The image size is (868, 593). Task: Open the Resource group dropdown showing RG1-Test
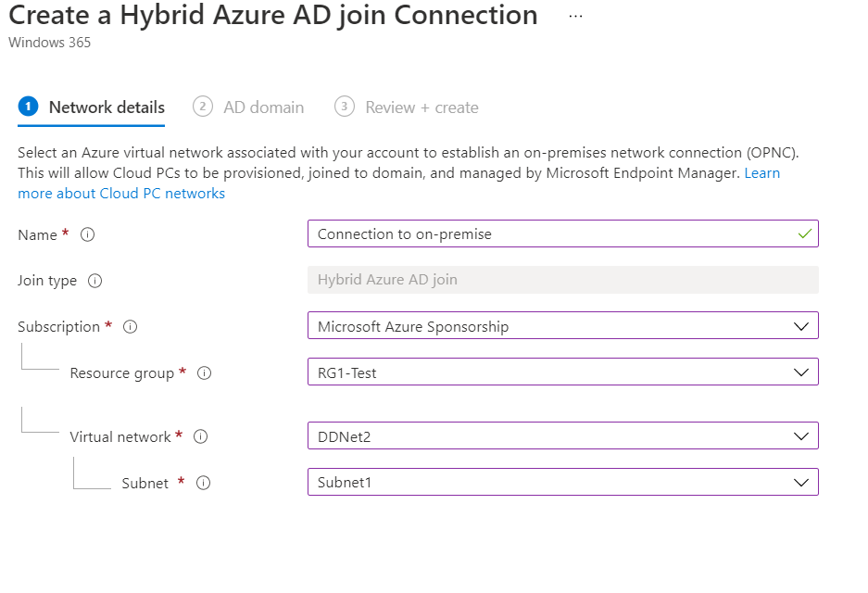562,372
